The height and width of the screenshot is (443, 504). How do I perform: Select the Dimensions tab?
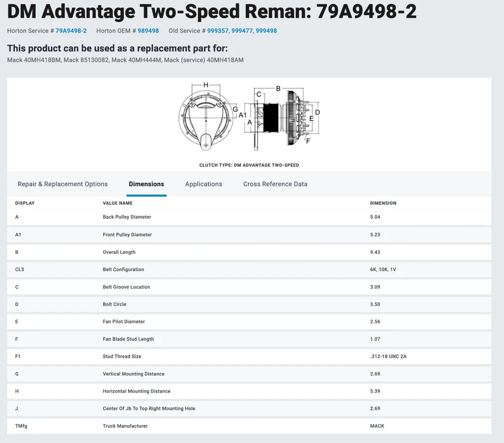coord(146,184)
